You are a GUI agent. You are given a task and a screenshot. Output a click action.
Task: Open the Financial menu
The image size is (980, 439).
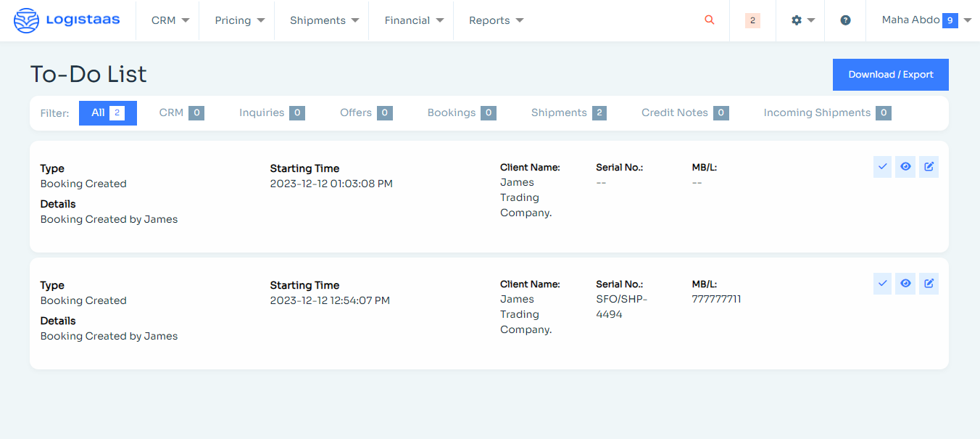point(411,20)
